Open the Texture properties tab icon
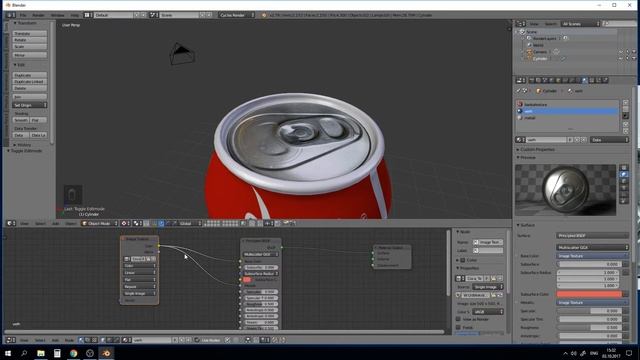Screen dimensions: 640x360 point(591,80)
